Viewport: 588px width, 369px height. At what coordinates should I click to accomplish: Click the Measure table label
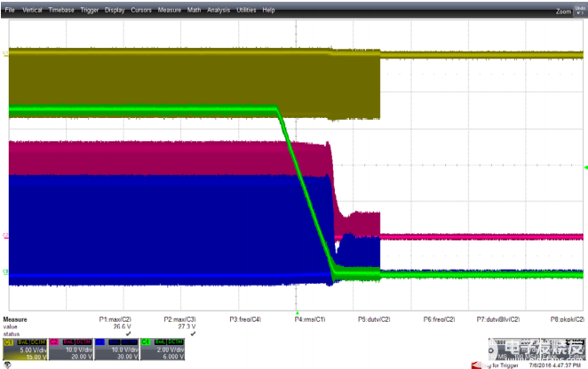tap(15, 318)
